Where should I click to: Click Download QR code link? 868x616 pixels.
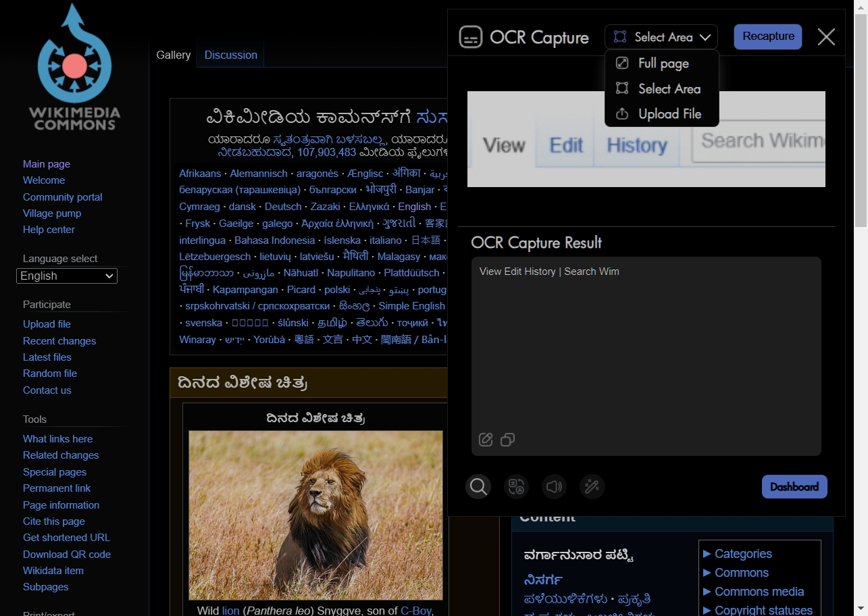click(x=67, y=555)
